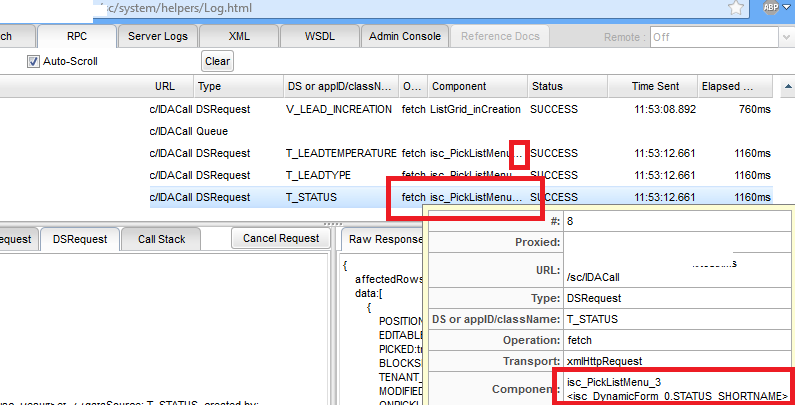
Task: Select the V_LEAD_INCREATION request row
Action: click(x=340, y=107)
